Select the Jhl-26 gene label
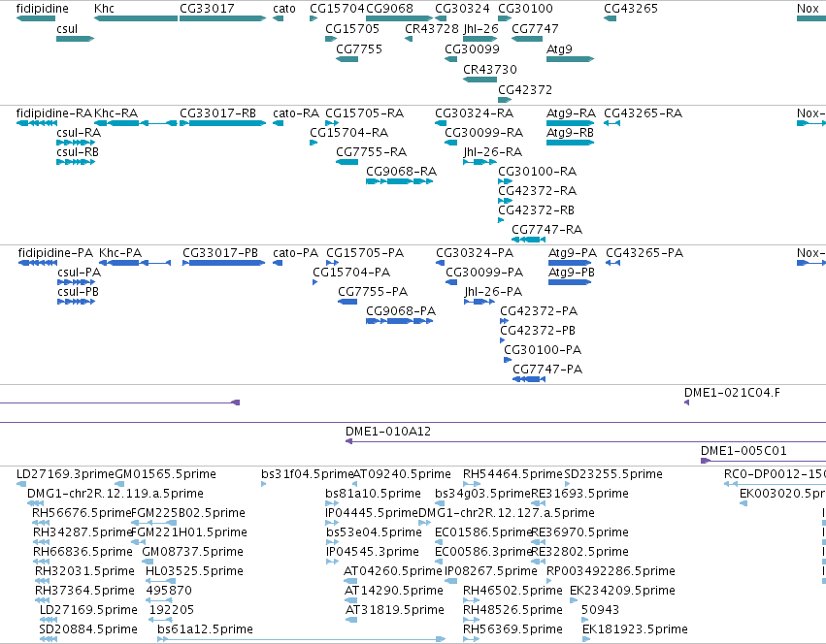This screenshot has width=826, height=644. [x=481, y=29]
